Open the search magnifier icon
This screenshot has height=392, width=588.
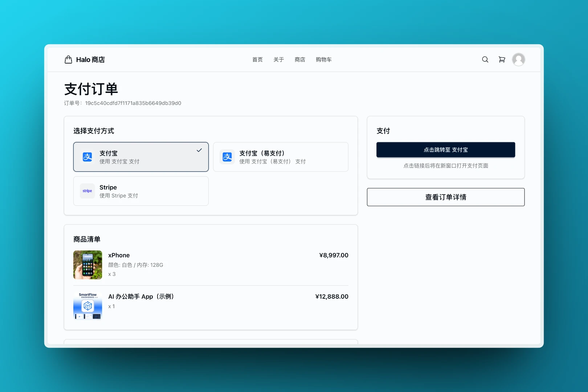485,60
